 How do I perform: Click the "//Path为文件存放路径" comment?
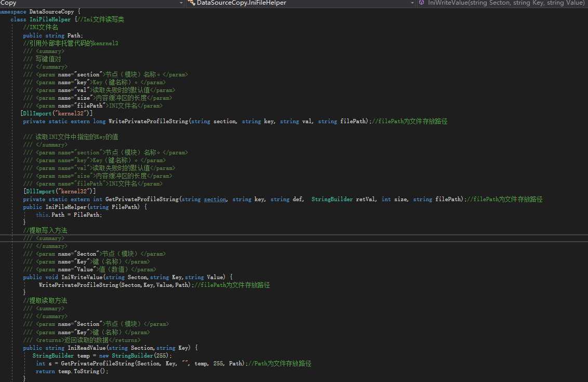(x=280, y=364)
